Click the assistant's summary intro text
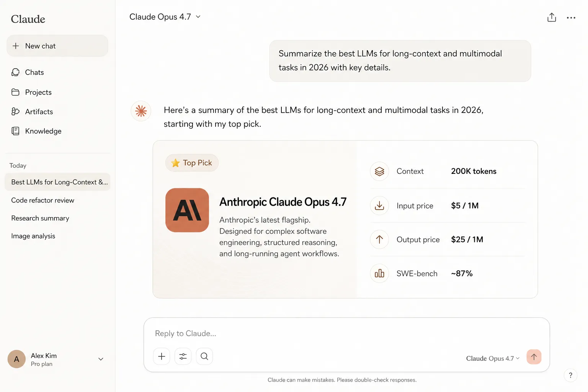Screen dimensions: 588x392 click(x=323, y=117)
